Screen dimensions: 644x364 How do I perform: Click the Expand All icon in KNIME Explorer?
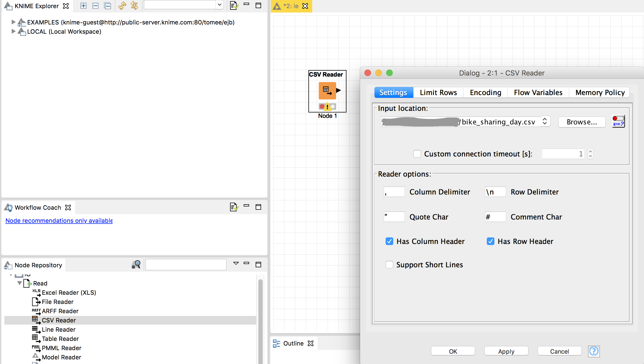pyautogui.click(x=83, y=6)
